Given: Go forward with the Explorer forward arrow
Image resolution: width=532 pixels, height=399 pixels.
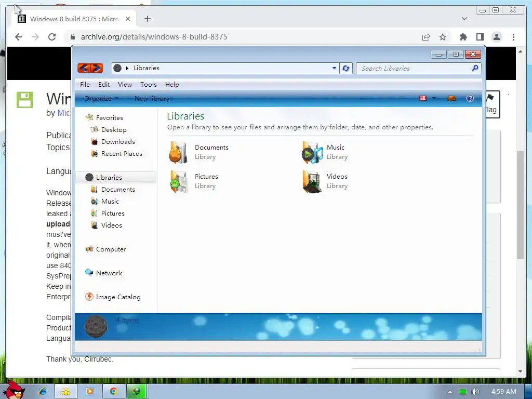Looking at the screenshot, I should [96, 68].
